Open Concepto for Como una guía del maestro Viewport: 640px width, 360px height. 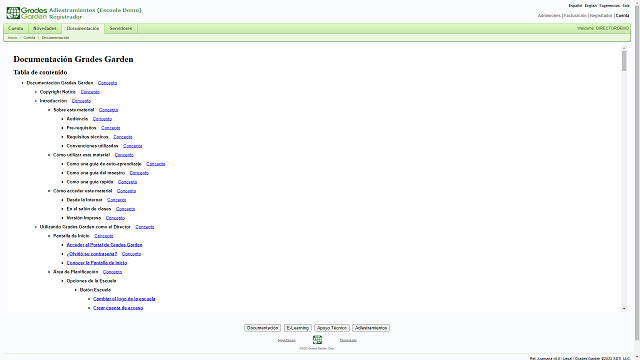(139, 173)
